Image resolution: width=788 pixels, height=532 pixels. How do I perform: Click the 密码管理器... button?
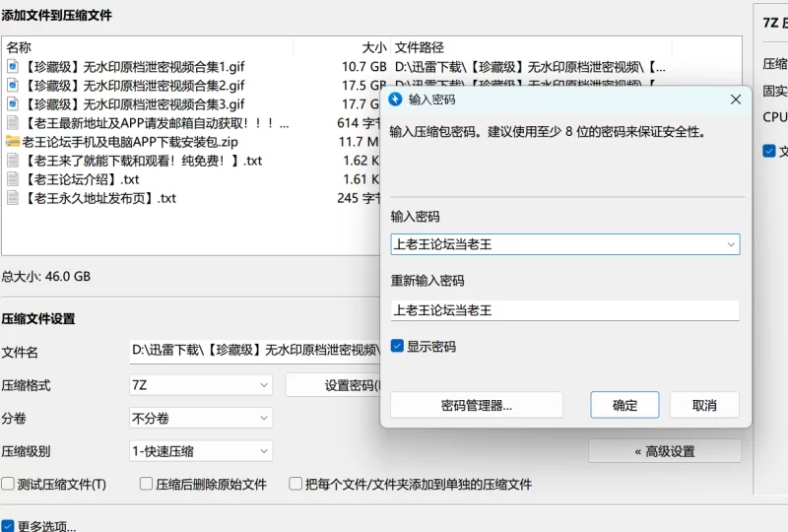[x=477, y=405]
